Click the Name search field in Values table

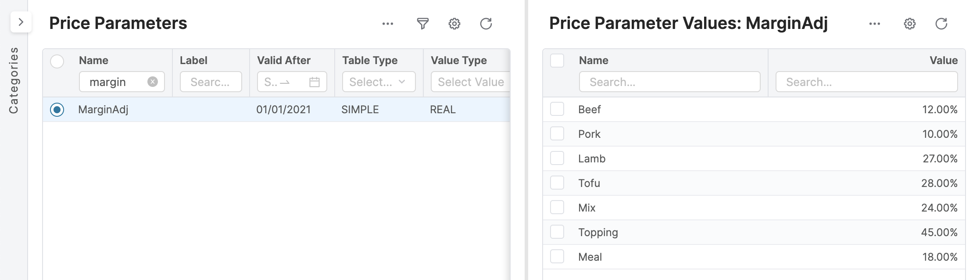coord(669,82)
